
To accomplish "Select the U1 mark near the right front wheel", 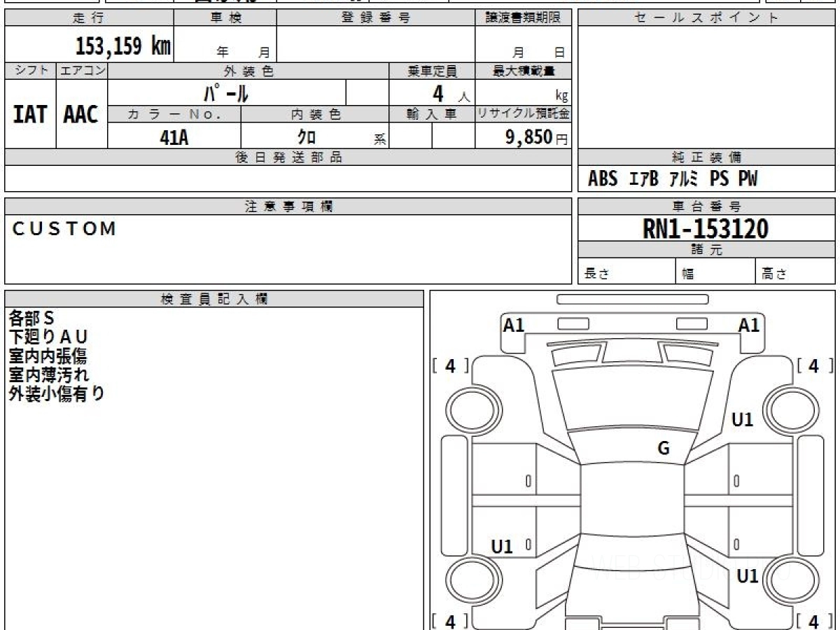I will (x=742, y=420).
